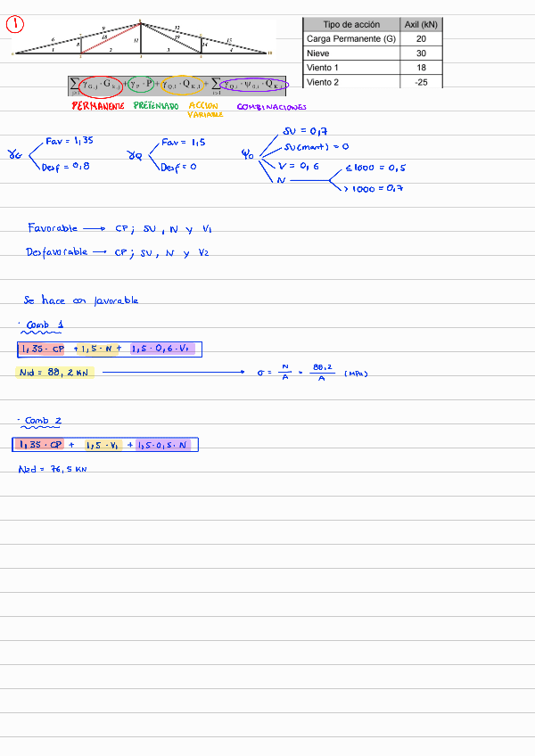Click the highlighted 'N1d = 88,2 kN' result
The height and width of the screenshot is (756, 535).
54,373
